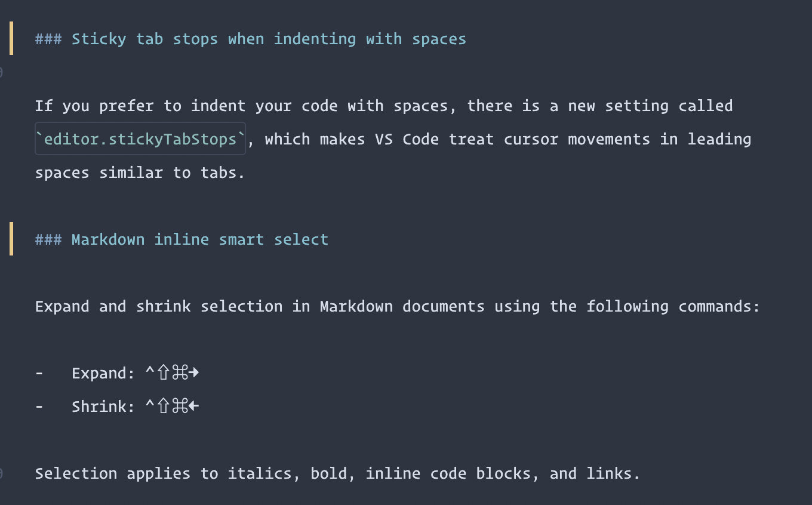Click the yellow marker beside the Sticky tab stops heading
The image size is (812, 505).
11,38
